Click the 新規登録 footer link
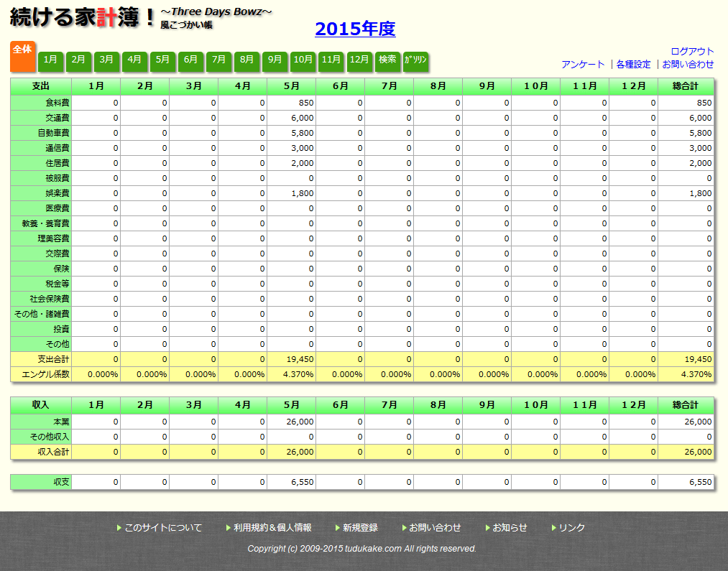The image size is (728, 571). pos(360,527)
